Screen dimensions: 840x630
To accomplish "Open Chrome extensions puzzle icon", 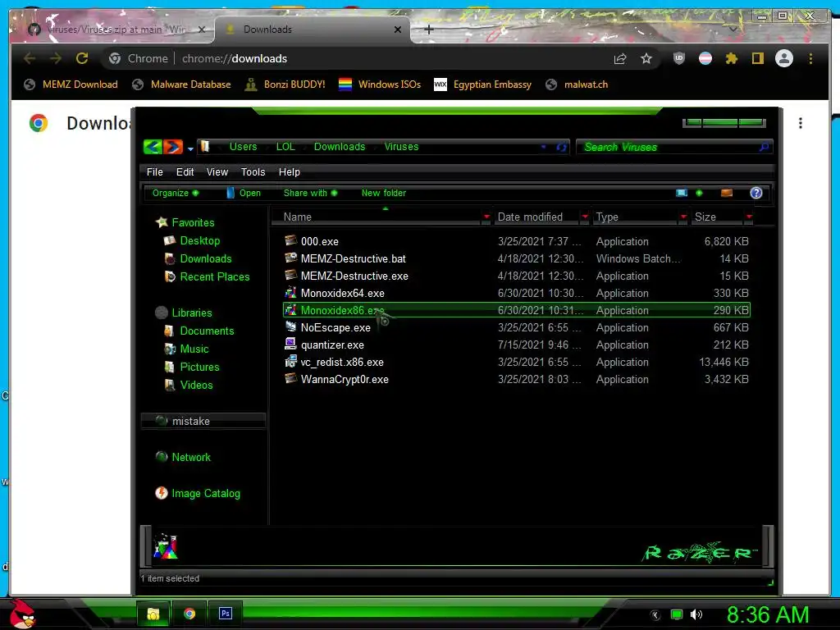I will [x=731, y=58].
